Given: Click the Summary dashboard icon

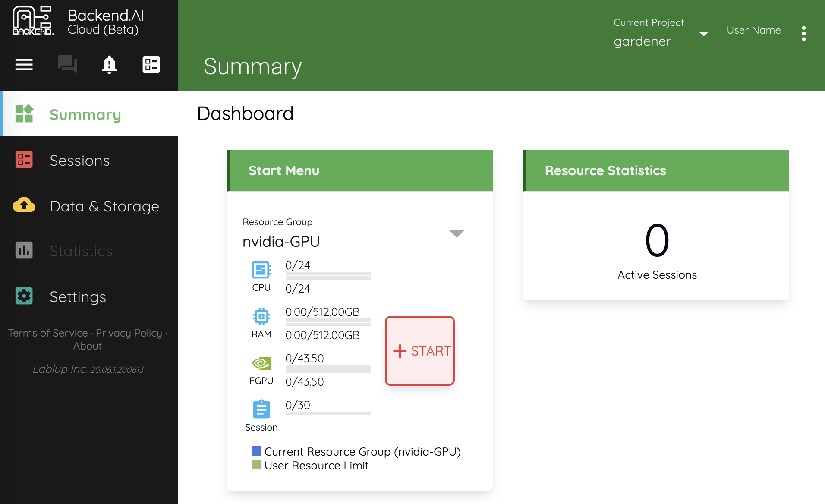Looking at the screenshot, I should (x=24, y=114).
